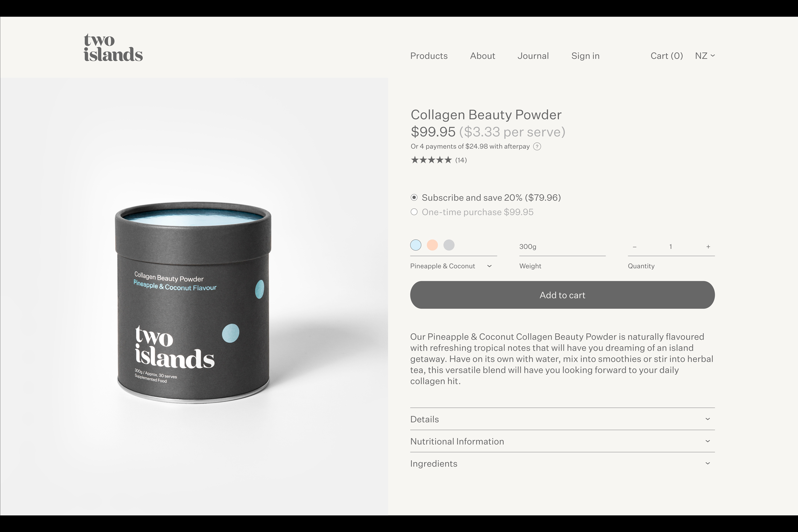Image resolution: width=798 pixels, height=532 pixels.
Task: Open the Sign in link
Action: (585, 56)
